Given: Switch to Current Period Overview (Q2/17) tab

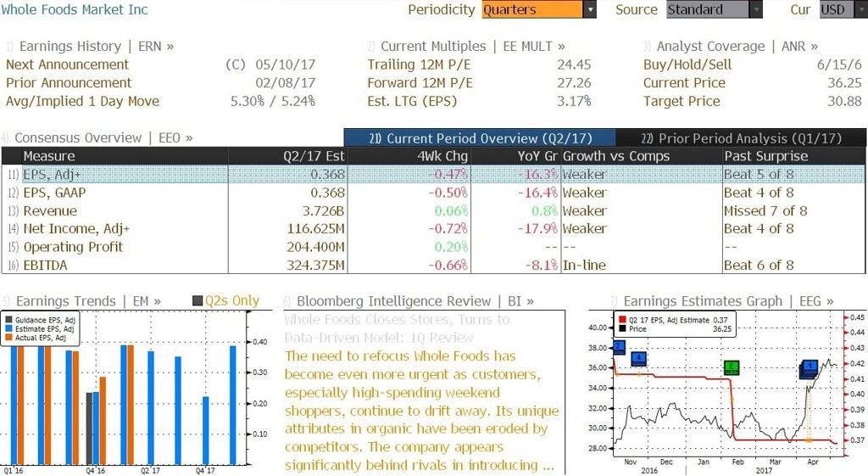Looking at the screenshot, I should point(480,138).
